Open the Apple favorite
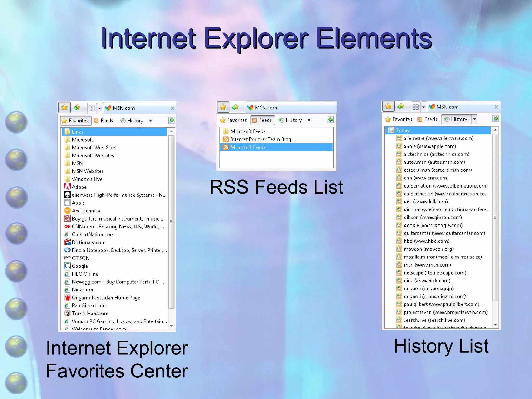 click(114, 203)
